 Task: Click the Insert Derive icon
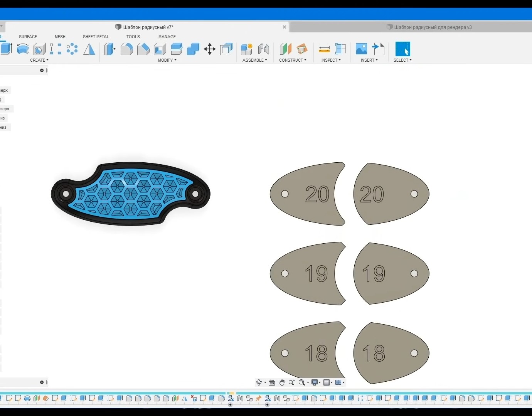[378, 49]
